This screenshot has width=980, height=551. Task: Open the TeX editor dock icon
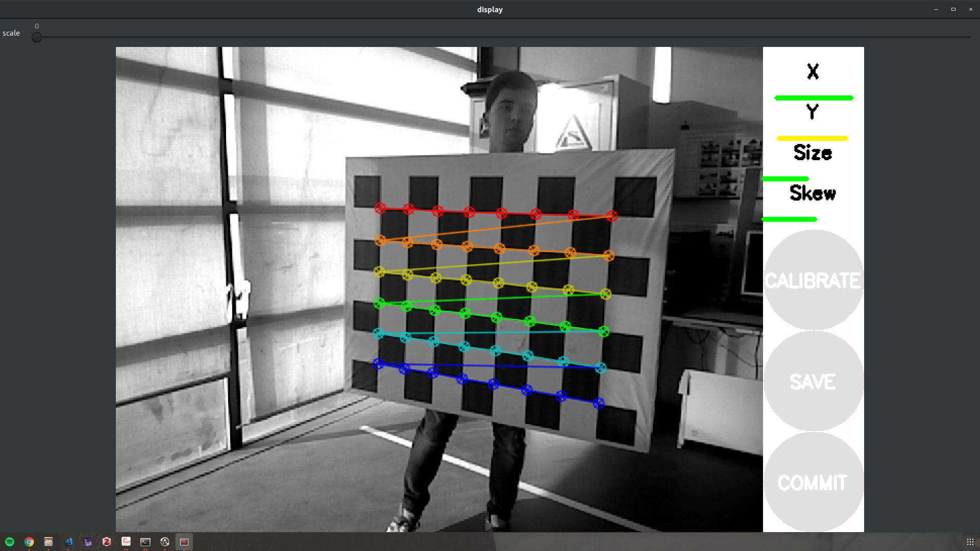point(87,542)
